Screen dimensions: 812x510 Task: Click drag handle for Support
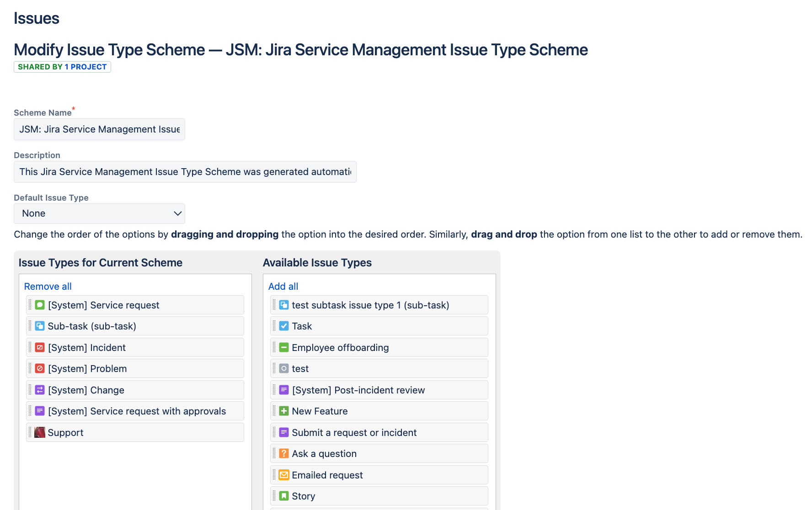[30, 432]
